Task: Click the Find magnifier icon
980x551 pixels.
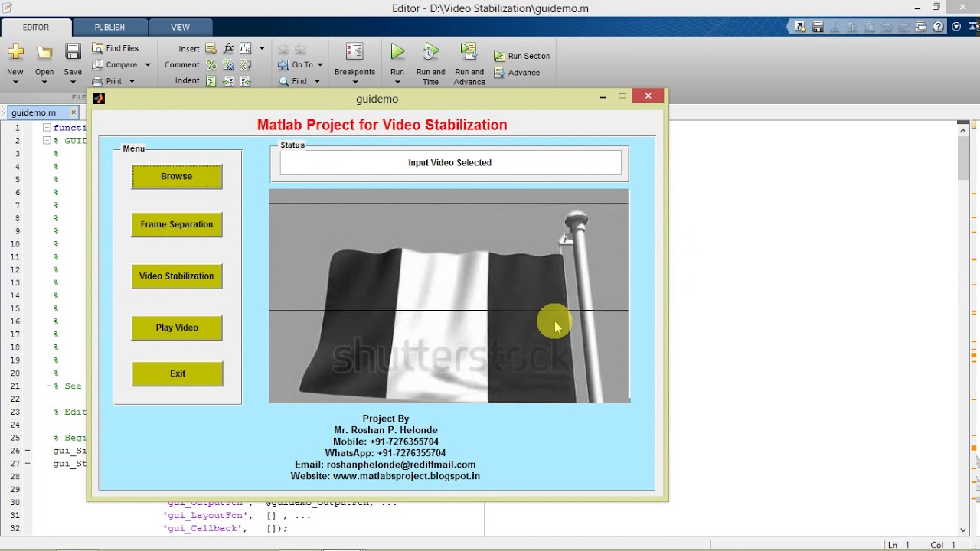Action: coord(283,81)
